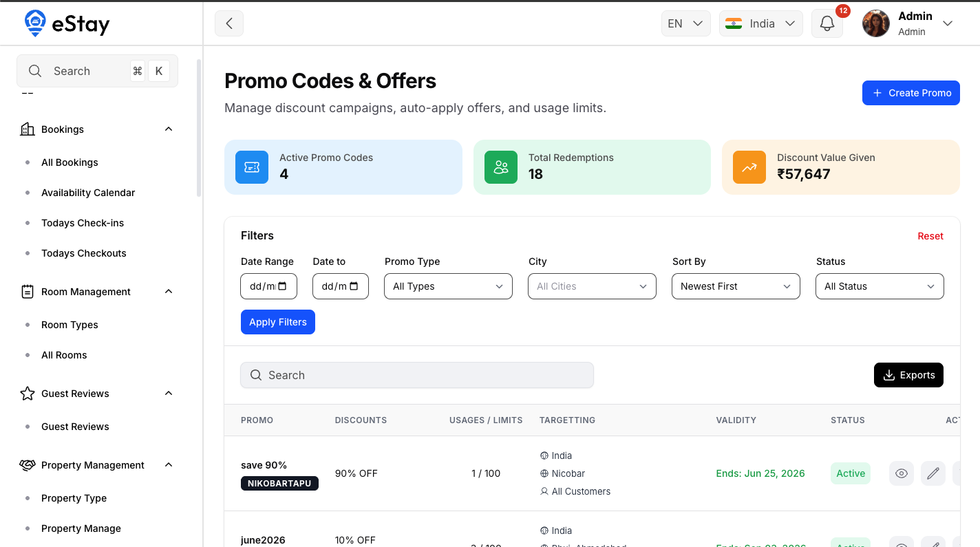Open All Bookings in sidebar

coord(70,162)
